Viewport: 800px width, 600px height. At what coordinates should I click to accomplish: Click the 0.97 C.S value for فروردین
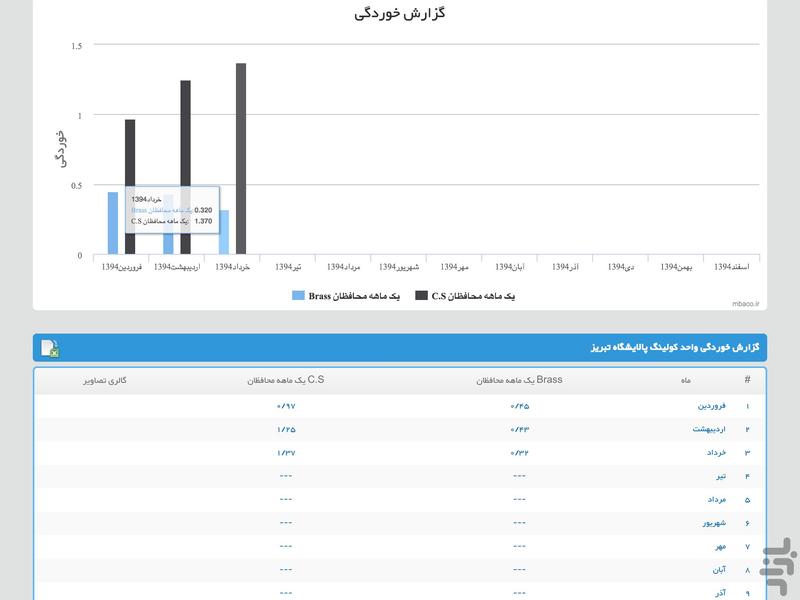click(x=286, y=406)
